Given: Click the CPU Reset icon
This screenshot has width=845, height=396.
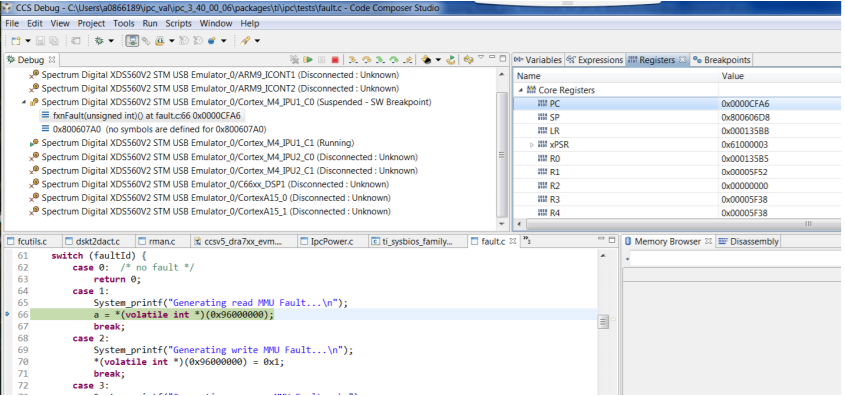Looking at the screenshot, I should tap(426, 60).
